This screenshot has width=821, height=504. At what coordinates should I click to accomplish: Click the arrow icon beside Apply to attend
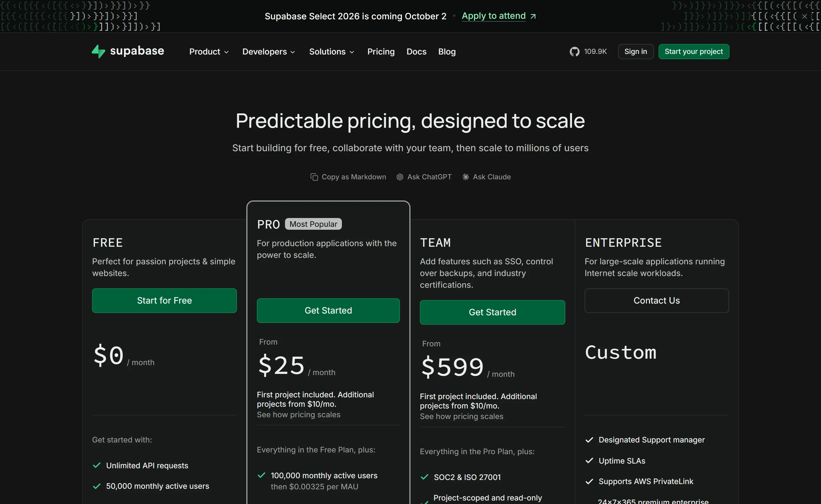(533, 16)
